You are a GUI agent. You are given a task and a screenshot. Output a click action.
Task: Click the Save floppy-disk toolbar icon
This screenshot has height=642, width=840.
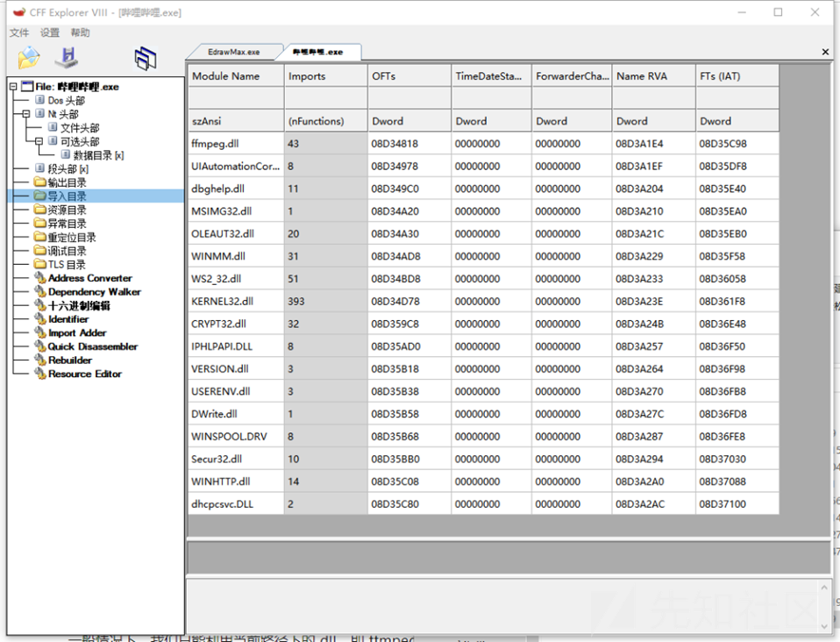(x=68, y=57)
